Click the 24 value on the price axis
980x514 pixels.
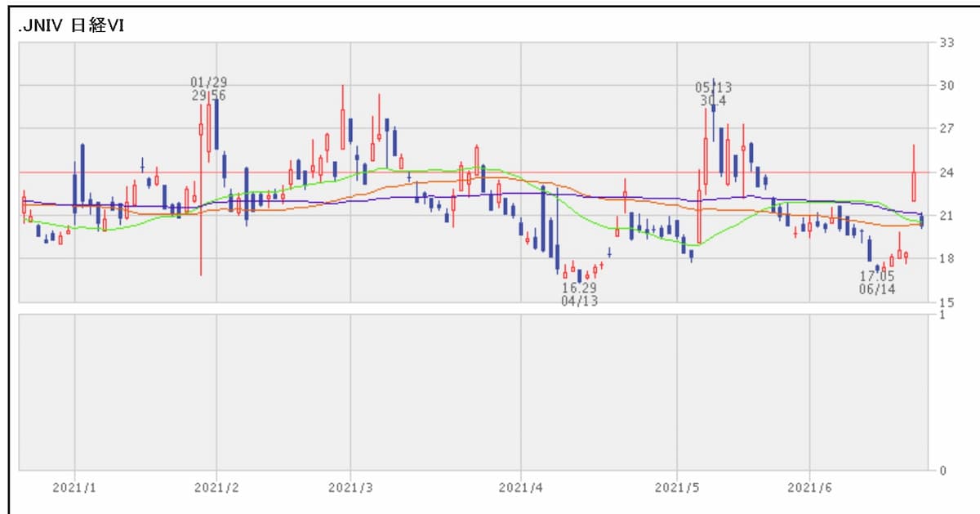[947, 172]
